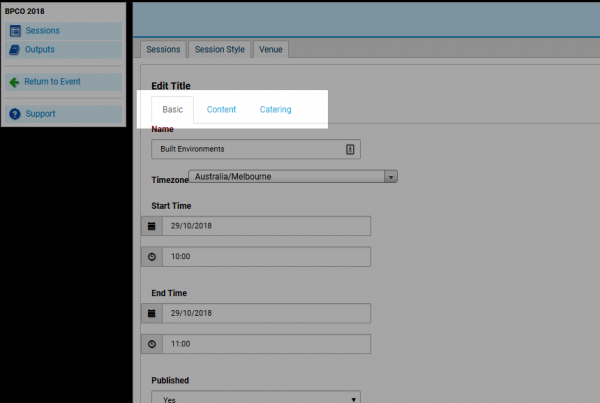Open the Published dropdown showing Yes
Viewport: 600px width, 403px height.
coord(256,397)
